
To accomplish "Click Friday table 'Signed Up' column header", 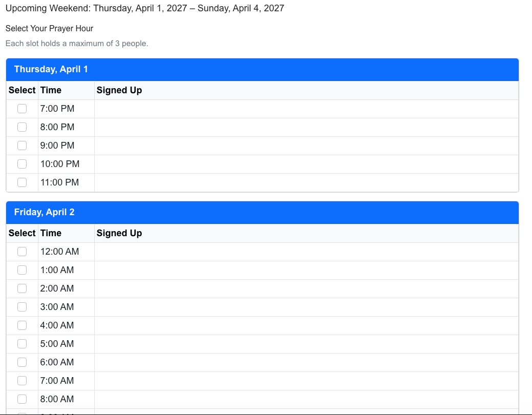I will pyautogui.click(x=306, y=233).
